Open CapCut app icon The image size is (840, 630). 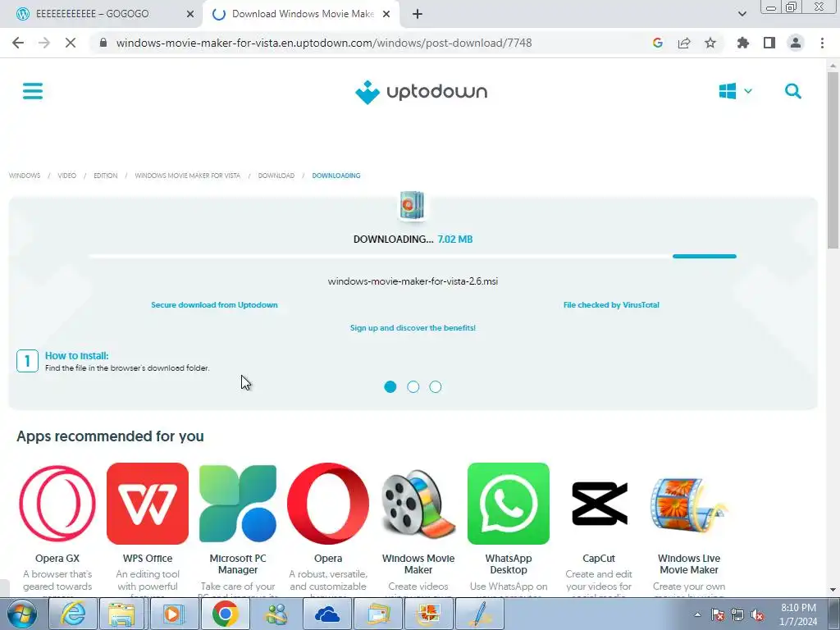pyautogui.click(x=599, y=504)
